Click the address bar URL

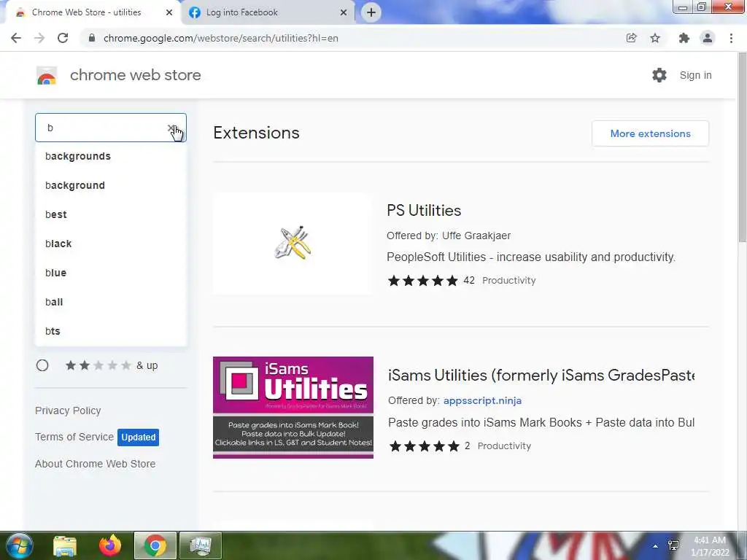221,38
